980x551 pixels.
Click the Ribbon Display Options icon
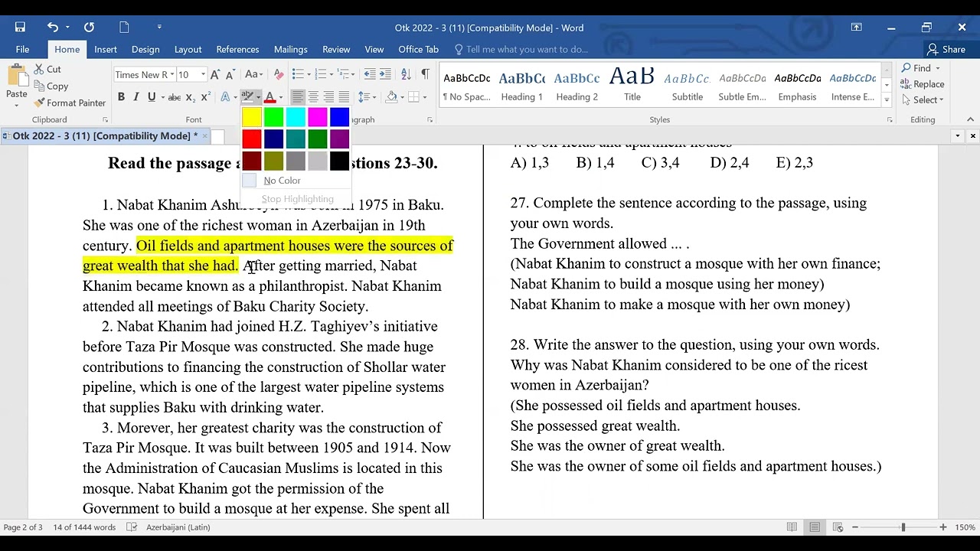click(x=856, y=28)
